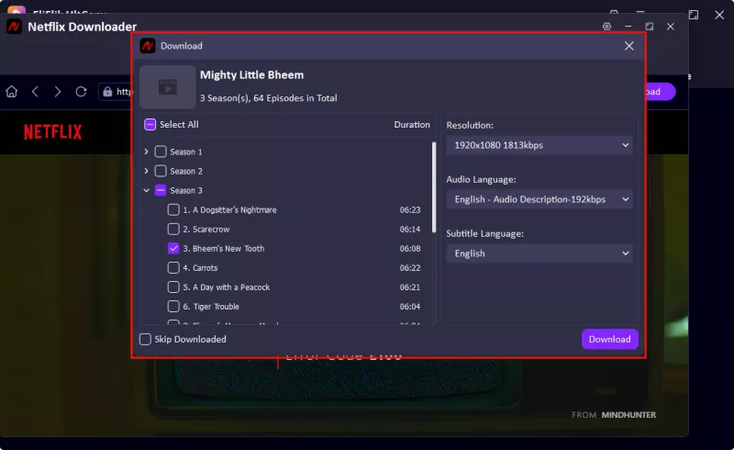The width and height of the screenshot is (734, 450).
Task: Click duration 06:23 in episode list
Action: pyautogui.click(x=410, y=210)
